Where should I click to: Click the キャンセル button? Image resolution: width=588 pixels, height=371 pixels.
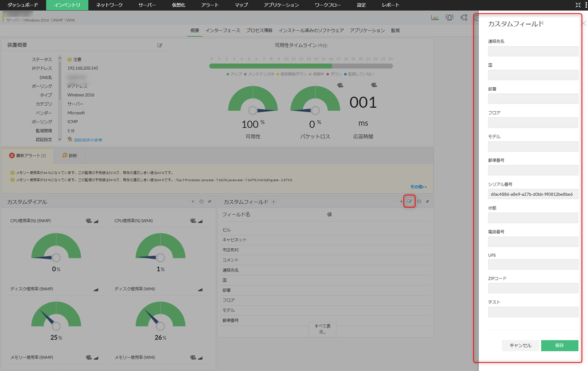point(520,345)
